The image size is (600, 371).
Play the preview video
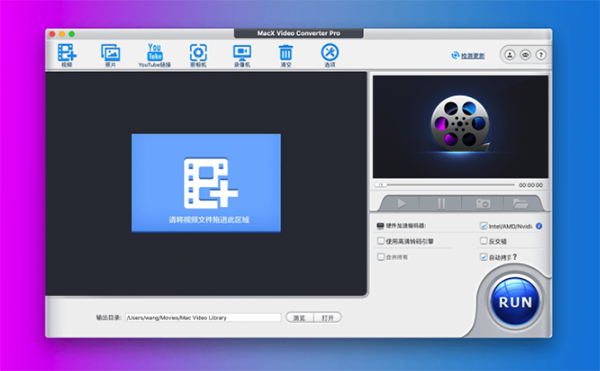(x=401, y=203)
